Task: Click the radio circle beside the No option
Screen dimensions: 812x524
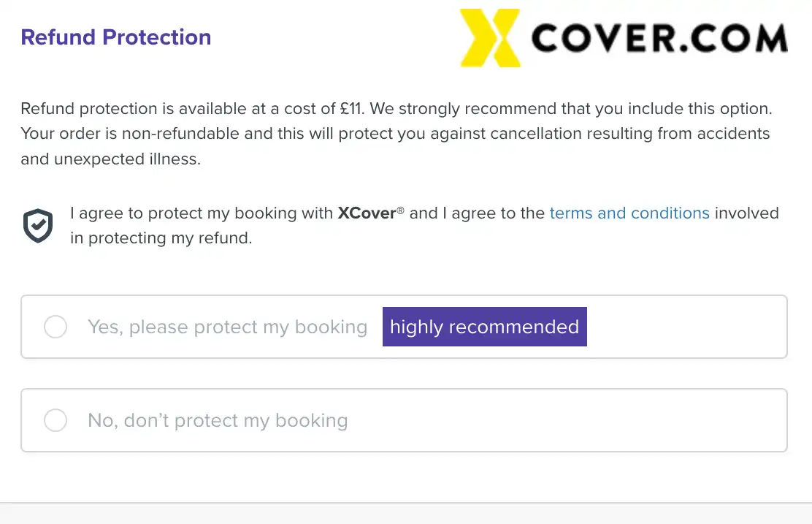Action: 55,420
